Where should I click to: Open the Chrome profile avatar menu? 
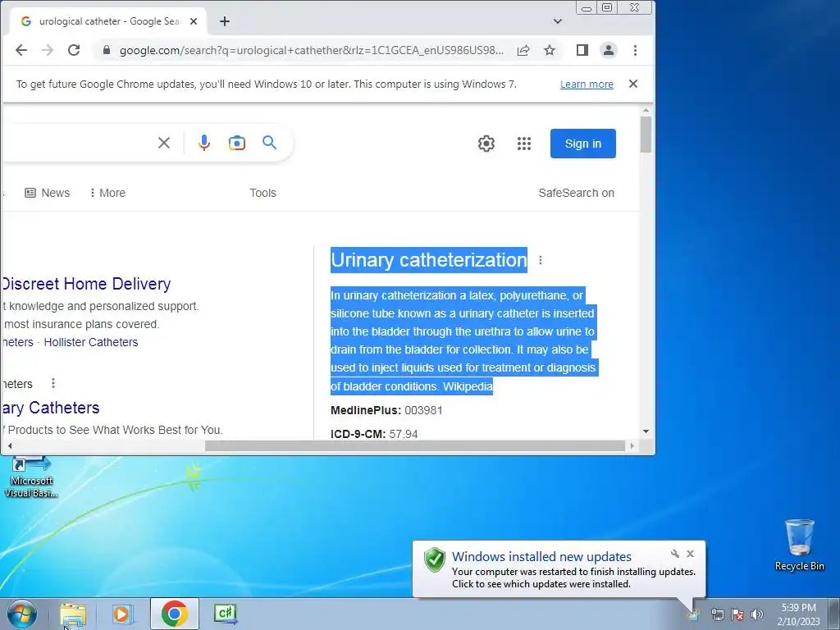609,50
